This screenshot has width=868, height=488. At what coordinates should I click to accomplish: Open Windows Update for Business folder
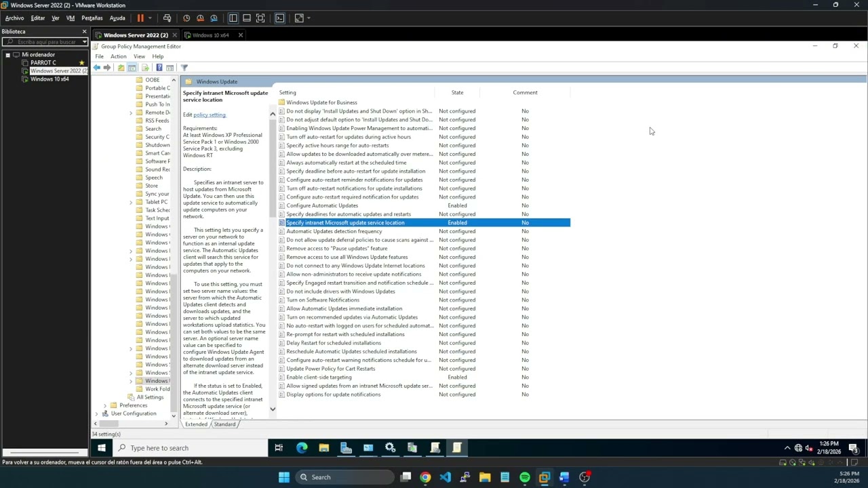point(321,102)
